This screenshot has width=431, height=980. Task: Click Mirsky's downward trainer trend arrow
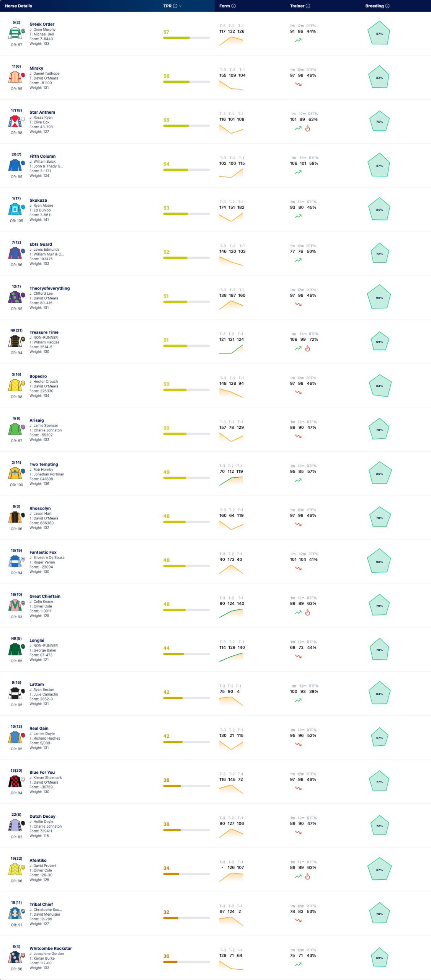click(x=298, y=84)
